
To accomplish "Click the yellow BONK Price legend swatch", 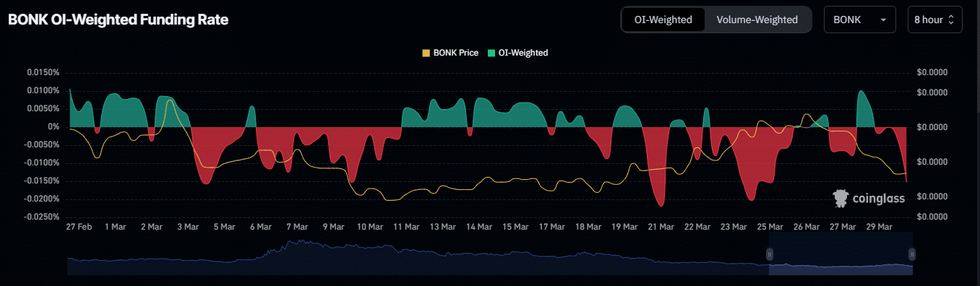I will 426,53.
